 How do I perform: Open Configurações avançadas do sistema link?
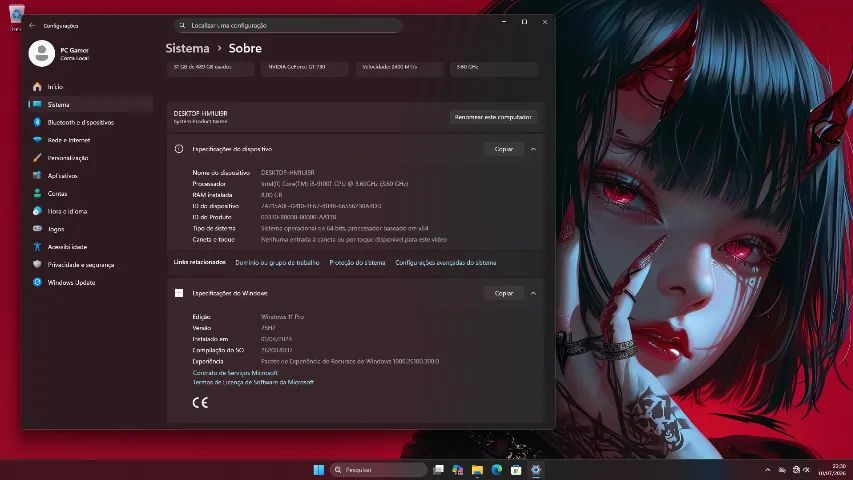tap(446, 263)
